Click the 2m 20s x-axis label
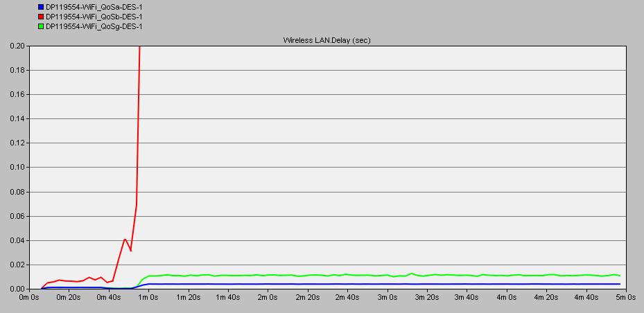644x313 pixels. pyautogui.click(x=307, y=297)
